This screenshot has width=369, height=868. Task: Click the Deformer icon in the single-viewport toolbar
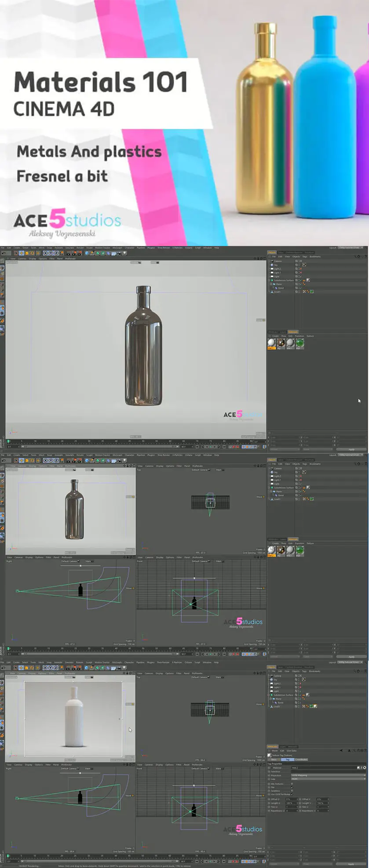point(108,253)
